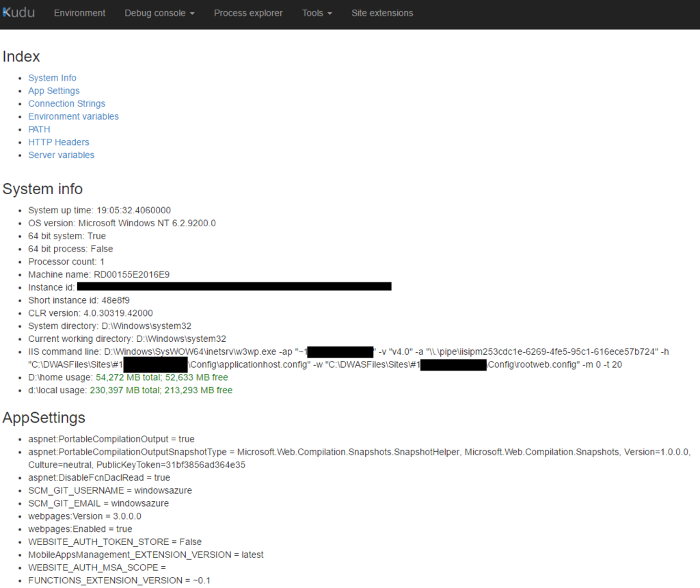Viewport: 700px width, 588px height.
Task: Go to Connection Strings link
Action: pos(67,103)
